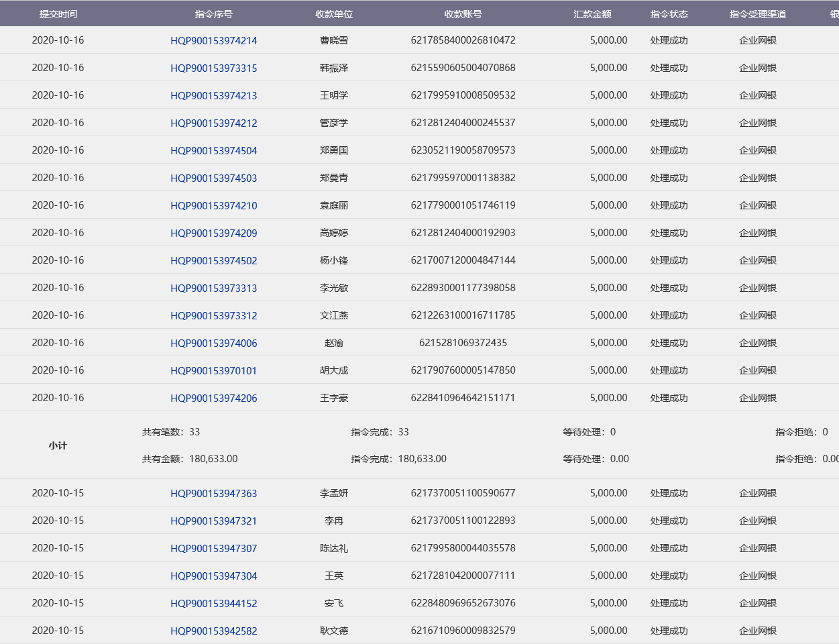Open instruction HQP900153974210 details
Screen dimensions: 839x644
(213, 206)
